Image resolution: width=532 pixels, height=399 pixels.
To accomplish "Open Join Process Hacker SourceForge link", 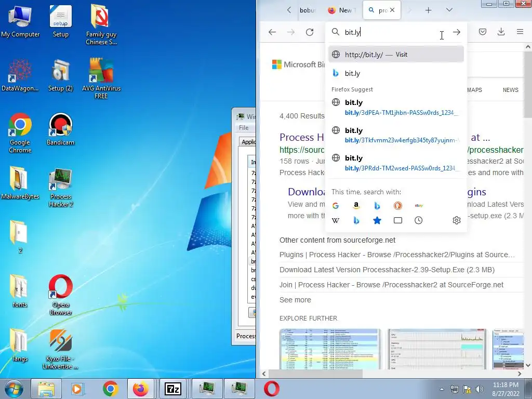I will coord(392,285).
